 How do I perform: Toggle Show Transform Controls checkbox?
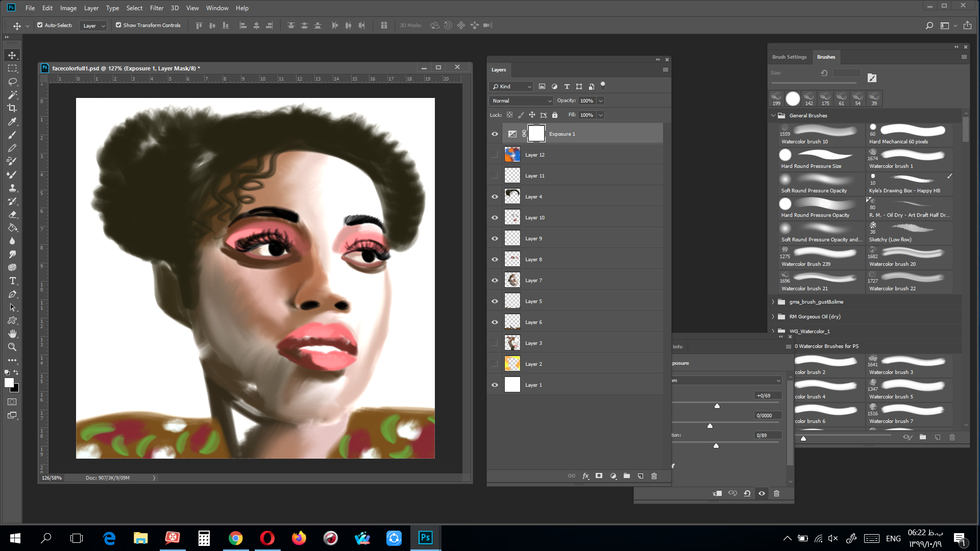coord(118,25)
